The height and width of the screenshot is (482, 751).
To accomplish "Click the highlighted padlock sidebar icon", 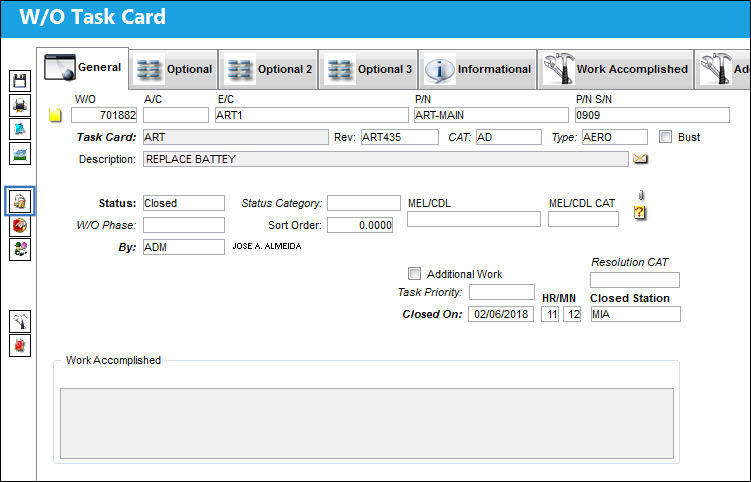I will tap(20, 201).
